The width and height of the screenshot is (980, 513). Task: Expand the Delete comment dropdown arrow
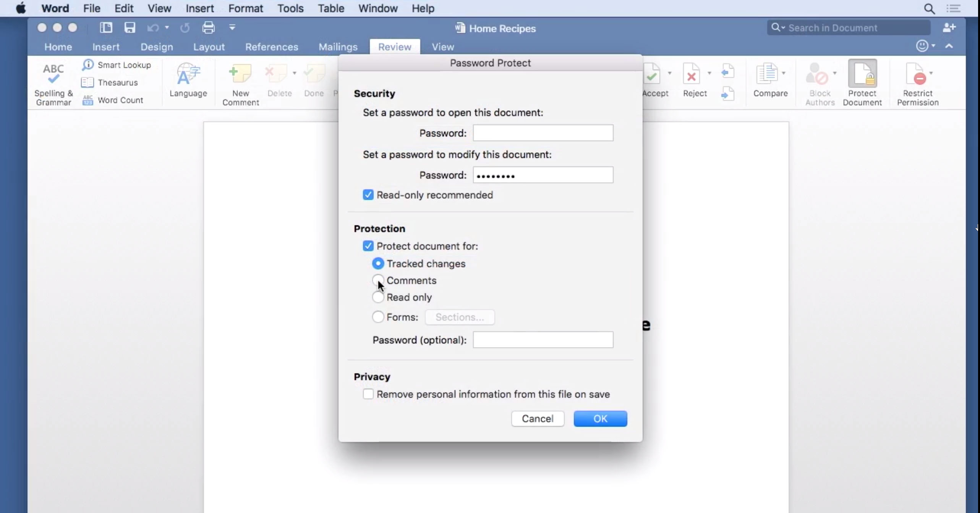click(294, 73)
